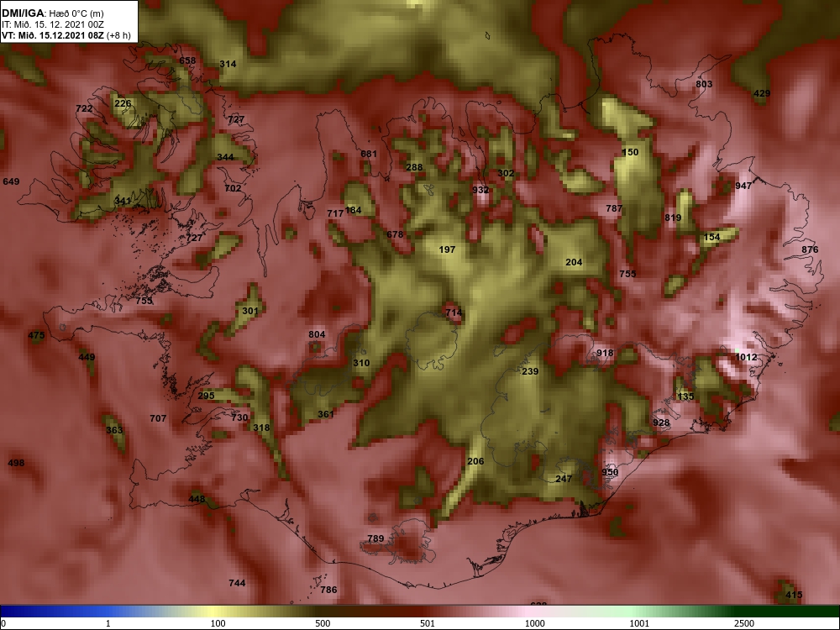Click the 714 value label
This screenshot has height=630, width=840.
pos(454,312)
